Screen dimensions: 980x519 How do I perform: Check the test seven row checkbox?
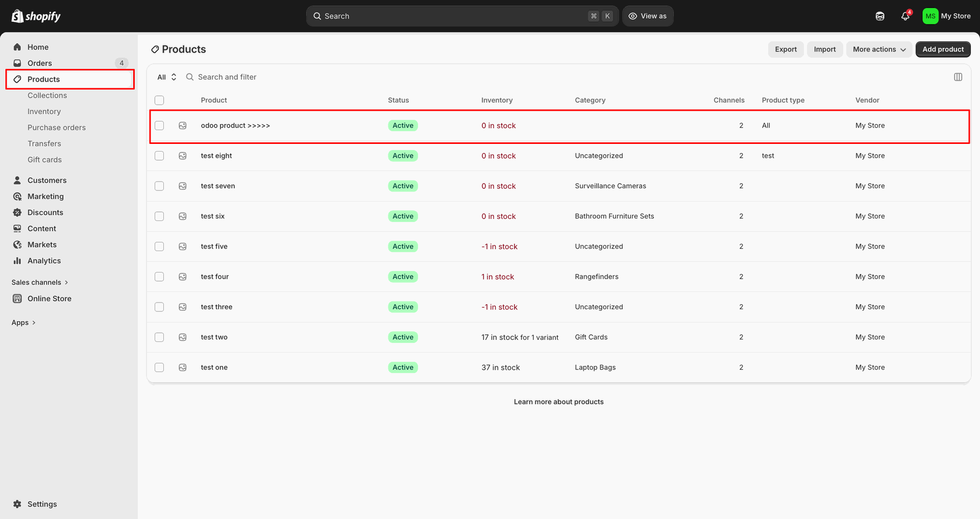pos(159,186)
